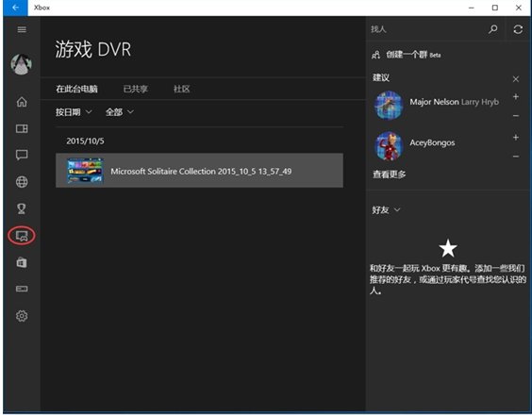Expand the 按日期 sort dropdown
This screenshot has width=532, height=415.
tap(74, 112)
